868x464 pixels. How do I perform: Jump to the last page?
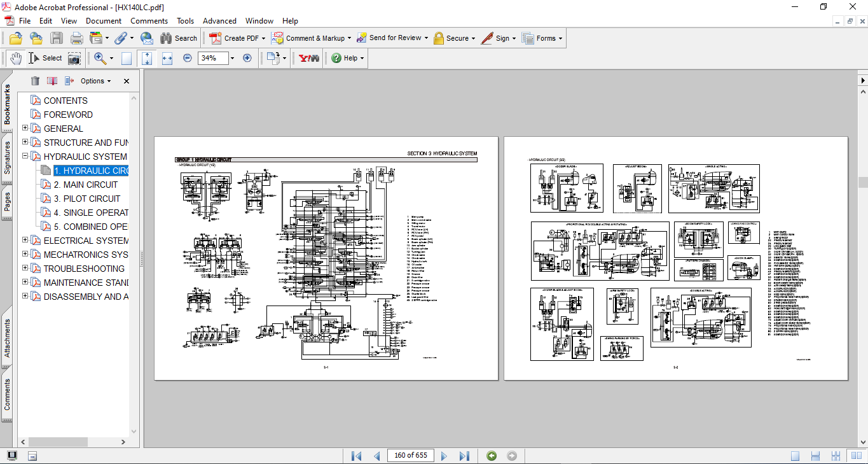pos(464,456)
